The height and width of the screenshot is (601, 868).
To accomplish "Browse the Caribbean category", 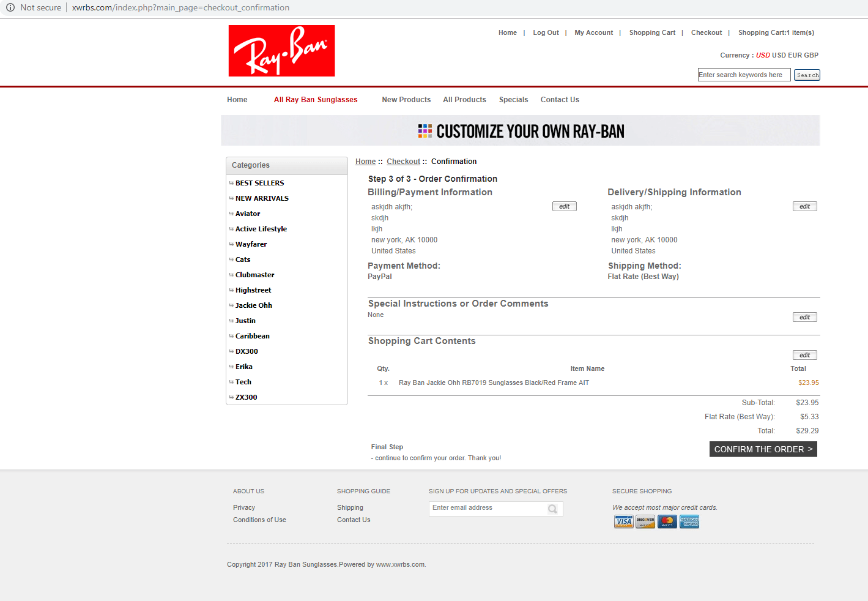I will pyautogui.click(x=253, y=336).
